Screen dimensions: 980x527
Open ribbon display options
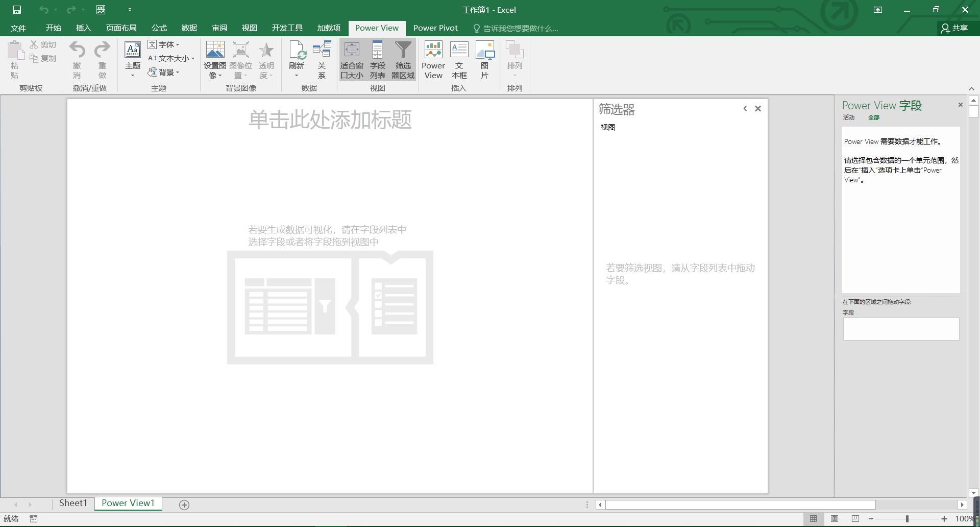(878, 10)
